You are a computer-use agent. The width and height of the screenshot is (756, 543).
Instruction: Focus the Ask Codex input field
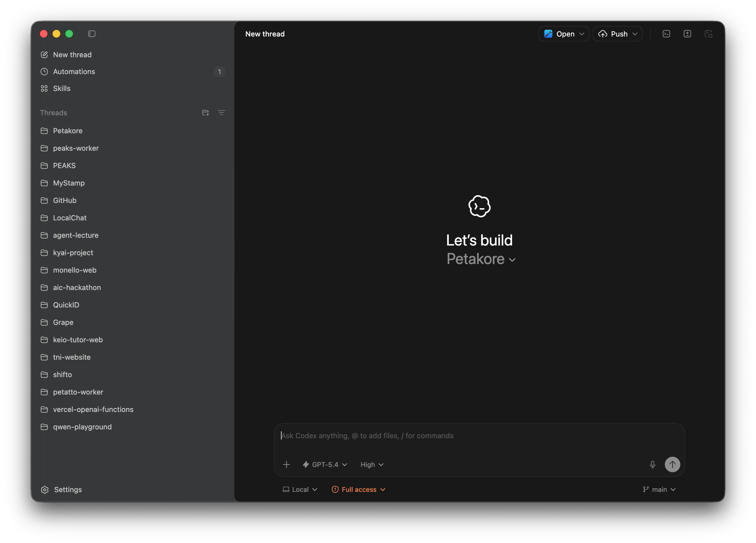tap(479, 436)
